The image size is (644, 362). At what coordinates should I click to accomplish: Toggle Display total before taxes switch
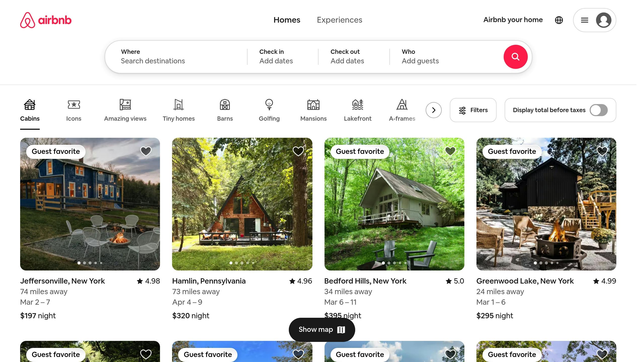[x=599, y=110]
